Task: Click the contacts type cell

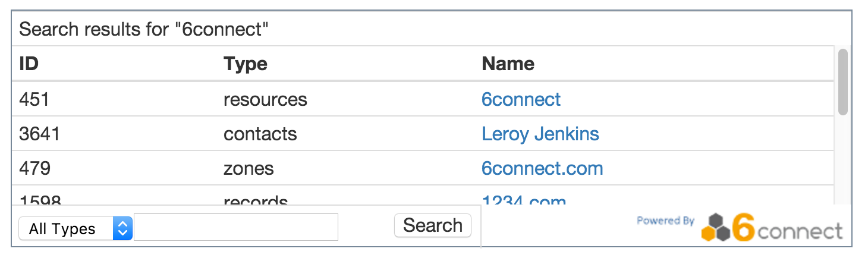Action: point(260,134)
